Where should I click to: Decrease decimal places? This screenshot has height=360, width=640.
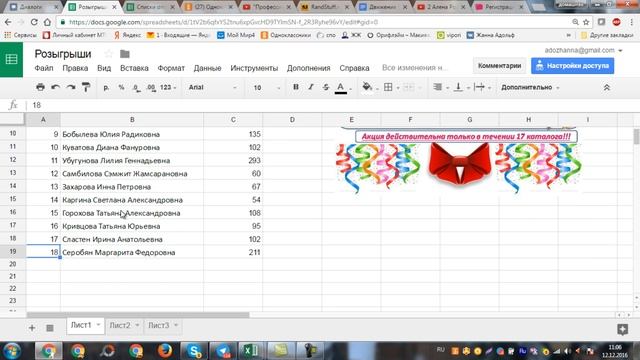[136, 87]
